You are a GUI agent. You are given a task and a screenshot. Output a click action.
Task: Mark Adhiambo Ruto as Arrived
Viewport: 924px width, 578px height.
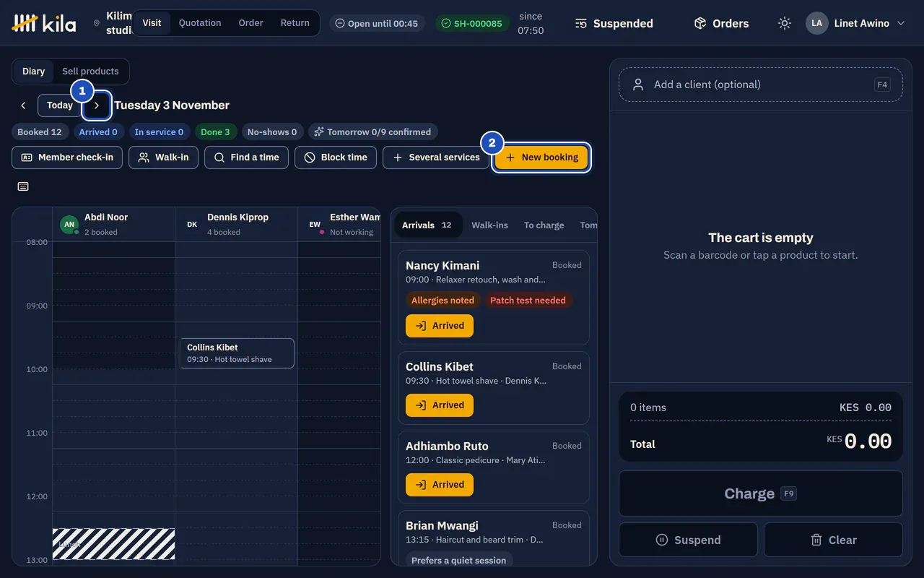click(440, 485)
